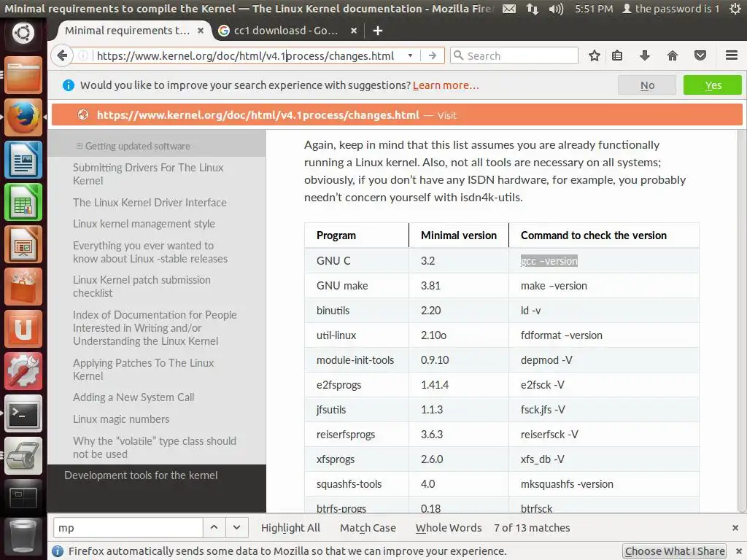Open Firefox hamburger menu

[x=732, y=55]
